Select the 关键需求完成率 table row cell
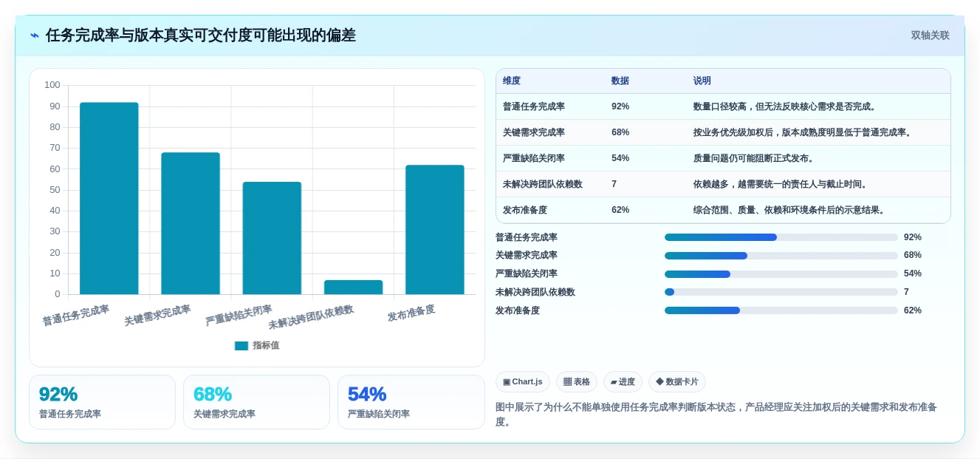The height and width of the screenshot is (459, 980). (x=534, y=132)
